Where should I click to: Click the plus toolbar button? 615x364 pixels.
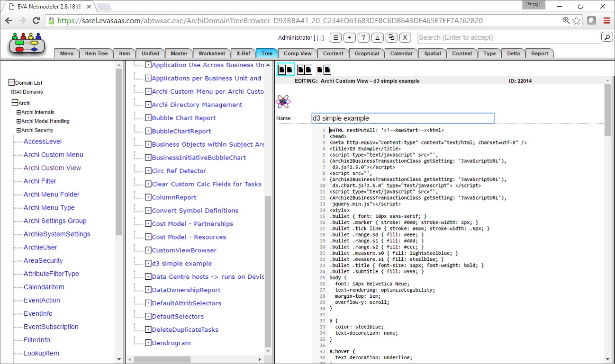click(x=349, y=38)
